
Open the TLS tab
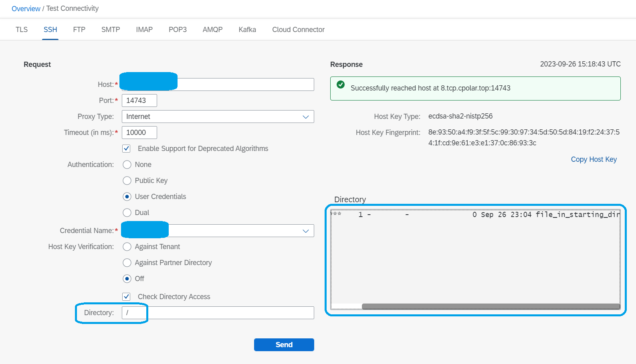(22, 30)
